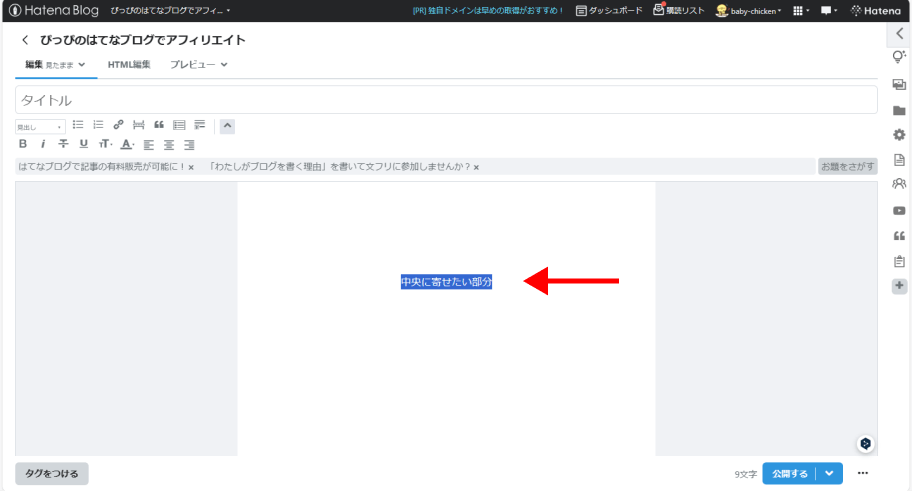Open the publish options arrow

pyautogui.click(x=829, y=474)
